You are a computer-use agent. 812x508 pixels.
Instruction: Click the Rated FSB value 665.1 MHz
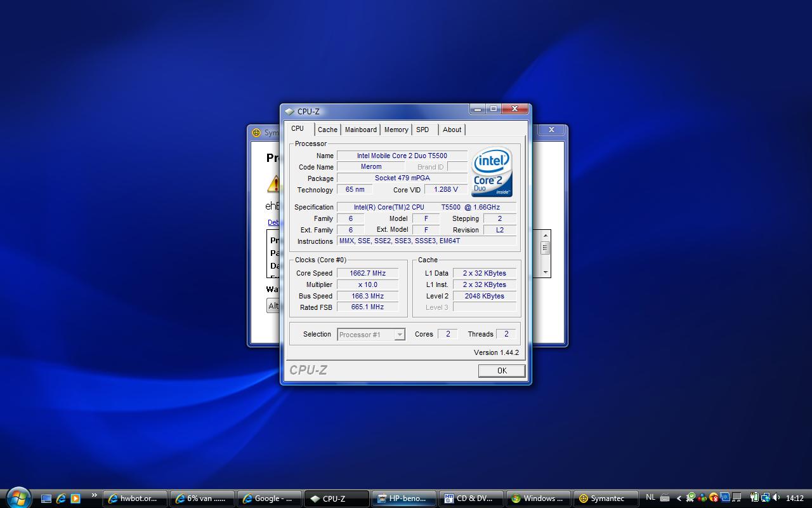[x=367, y=307]
